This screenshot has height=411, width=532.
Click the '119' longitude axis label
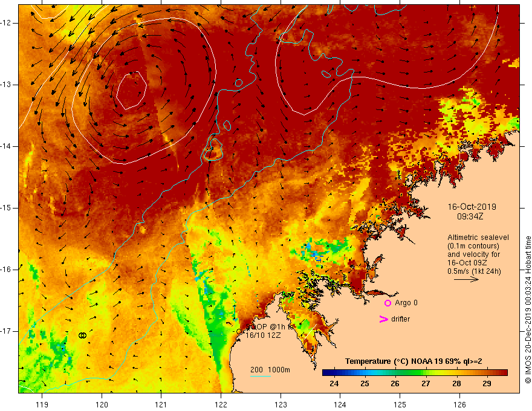42,404
